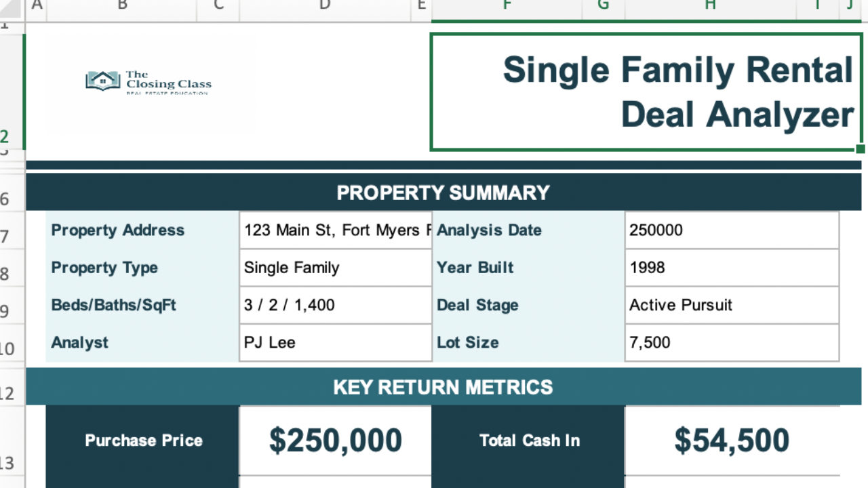
Task: Select row 10 header
Action: [7, 348]
